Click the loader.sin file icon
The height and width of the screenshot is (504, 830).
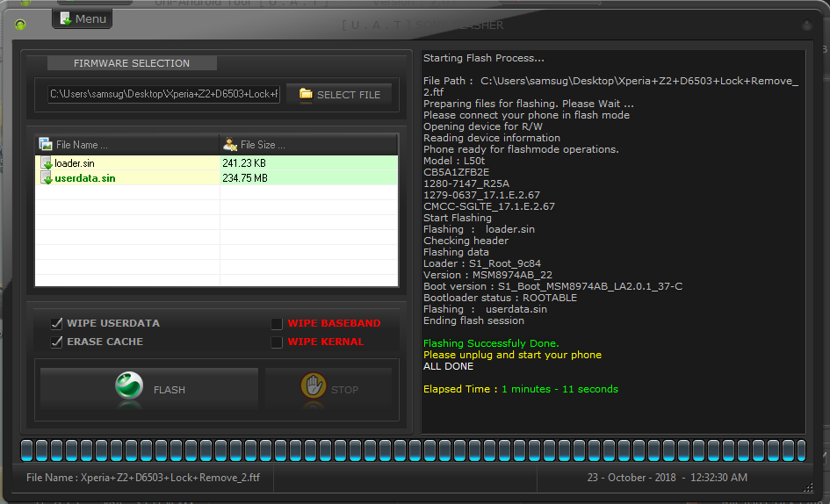click(x=47, y=163)
